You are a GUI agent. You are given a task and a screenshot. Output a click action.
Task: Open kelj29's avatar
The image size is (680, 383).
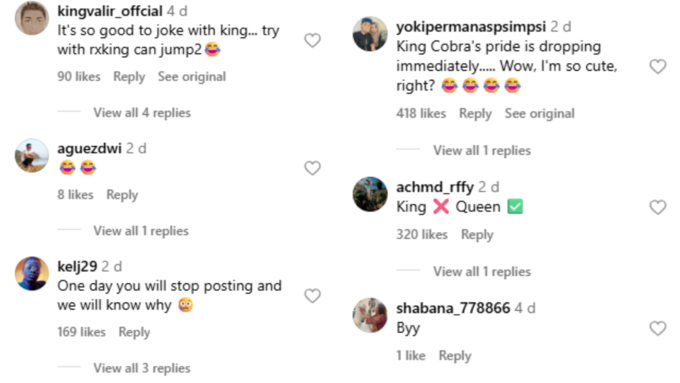coord(32,273)
